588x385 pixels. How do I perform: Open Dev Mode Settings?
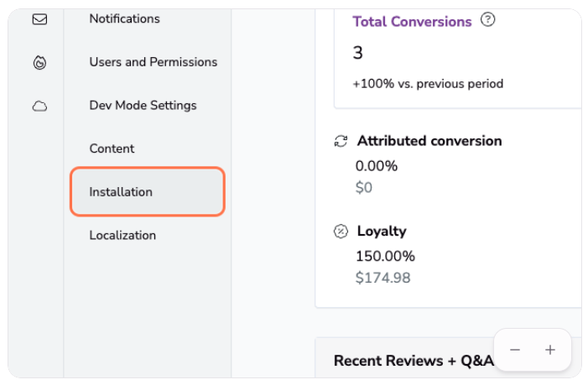[143, 106]
